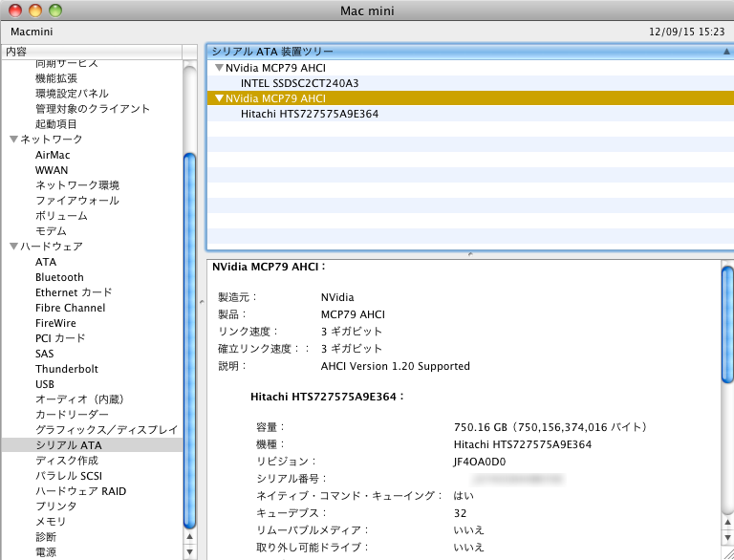Click 750.16 GB capacity value
Viewport: 734px width, 560px height.
coord(550,427)
